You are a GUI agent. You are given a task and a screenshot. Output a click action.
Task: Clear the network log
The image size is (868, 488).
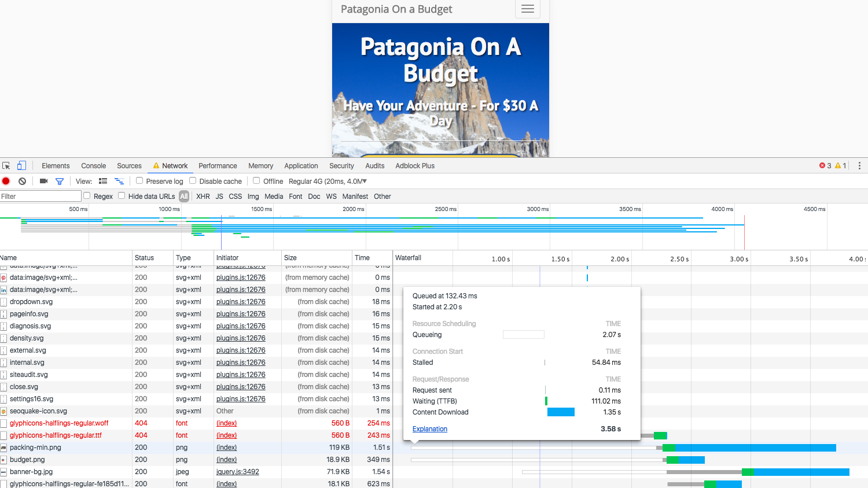[22, 181]
